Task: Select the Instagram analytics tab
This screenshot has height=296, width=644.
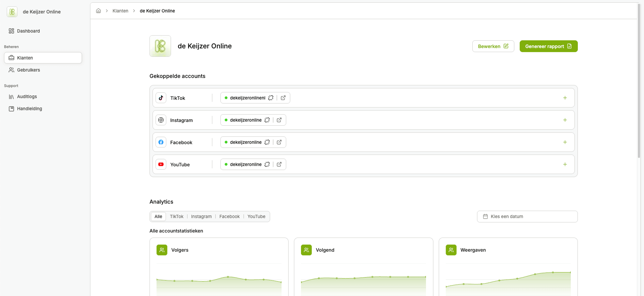Action: (201, 216)
